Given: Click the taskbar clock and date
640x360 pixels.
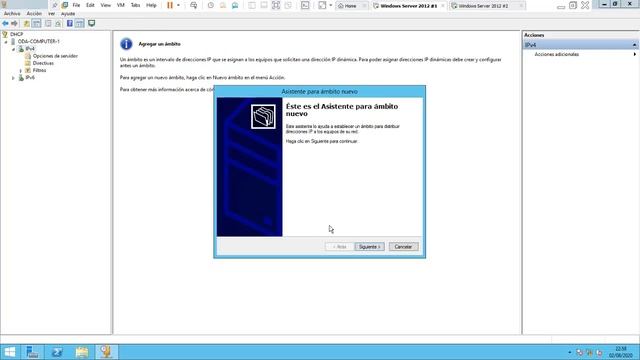Looking at the screenshot, I should tap(620, 353).
